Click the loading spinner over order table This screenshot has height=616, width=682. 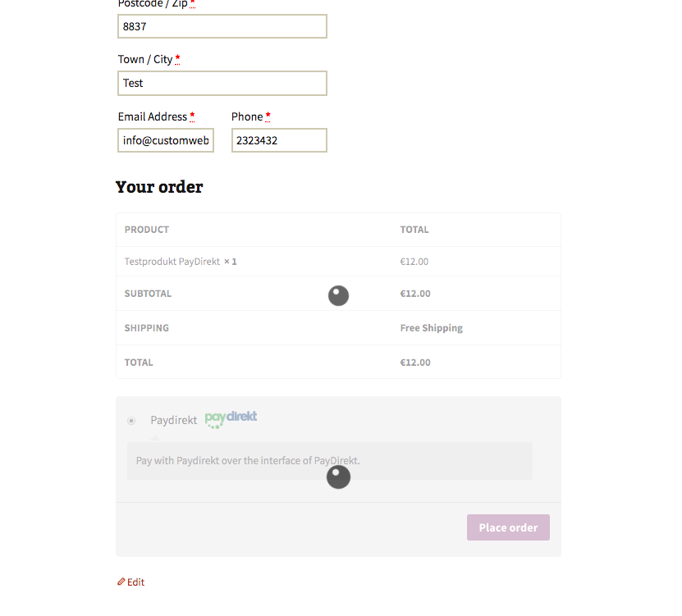click(338, 296)
